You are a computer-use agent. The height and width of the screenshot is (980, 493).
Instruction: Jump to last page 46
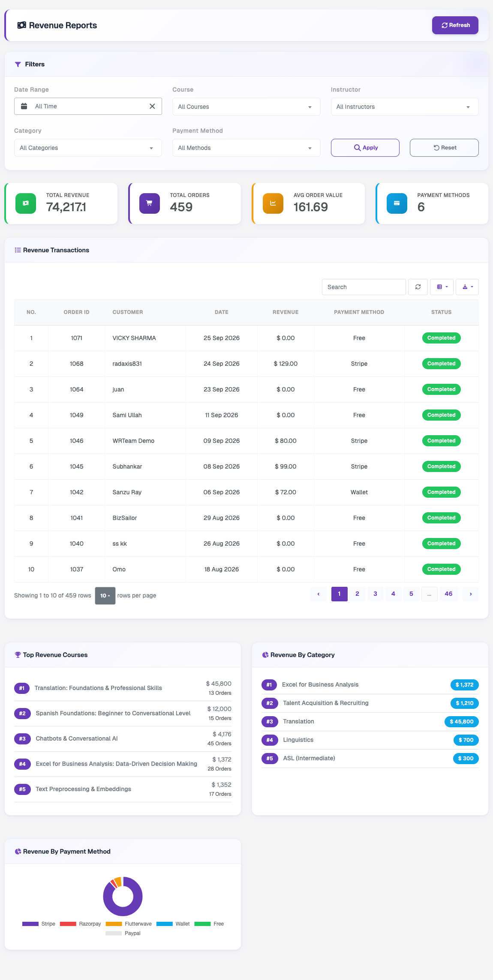(x=448, y=594)
